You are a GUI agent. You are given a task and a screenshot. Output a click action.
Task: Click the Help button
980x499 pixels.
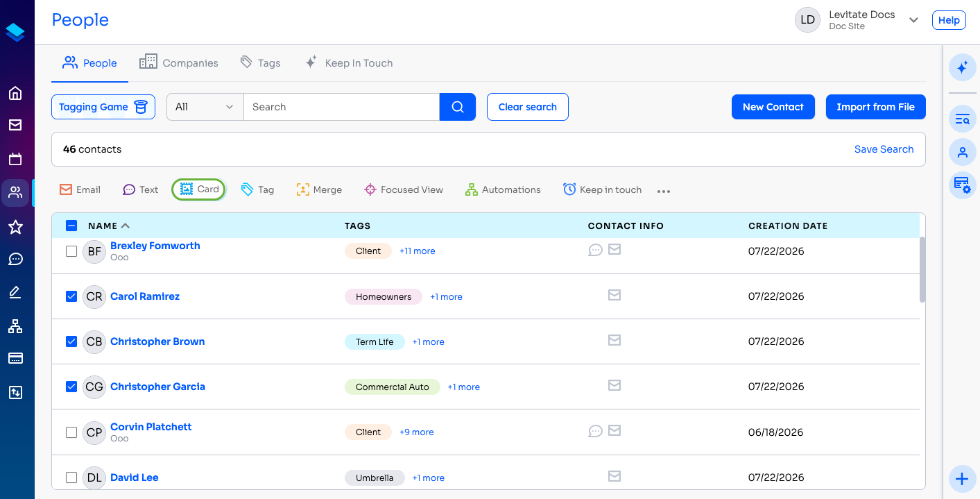click(949, 20)
